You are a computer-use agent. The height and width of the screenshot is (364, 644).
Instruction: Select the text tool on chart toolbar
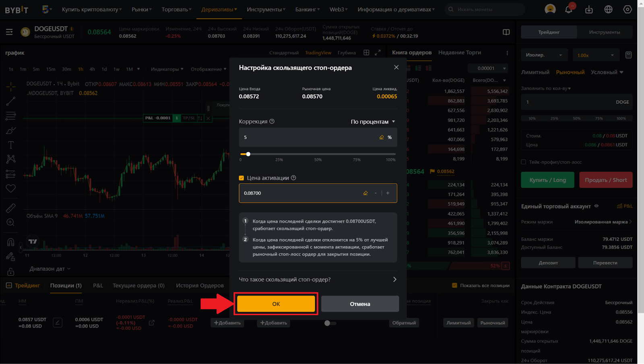click(x=11, y=145)
